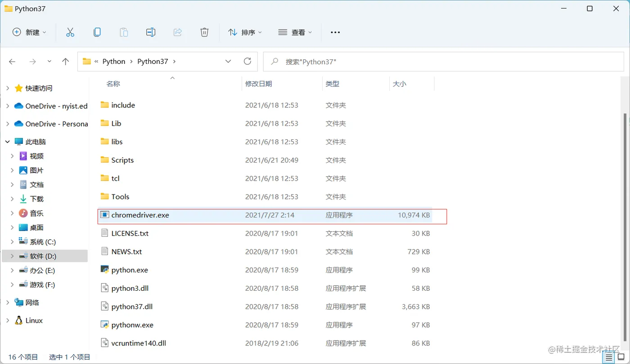
Task: Select the Lib folder name
Action: click(116, 123)
